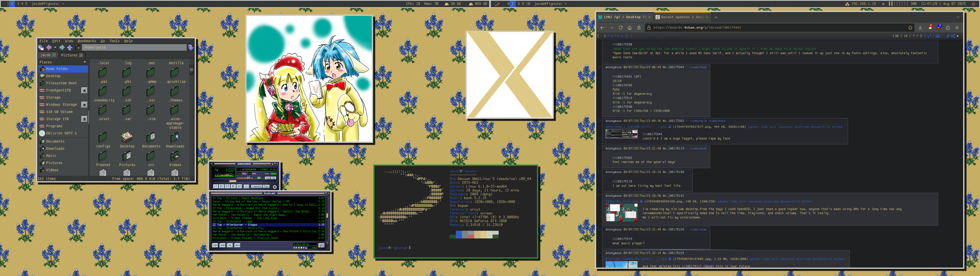This screenshot has height=276, width=980.
Task: Click the playlist ADD button
Action: [215, 245]
